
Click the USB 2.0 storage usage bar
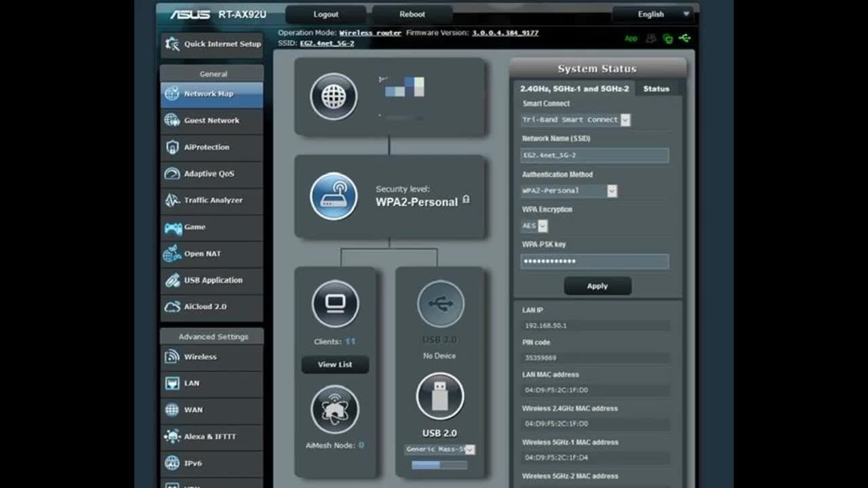pos(439,465)
